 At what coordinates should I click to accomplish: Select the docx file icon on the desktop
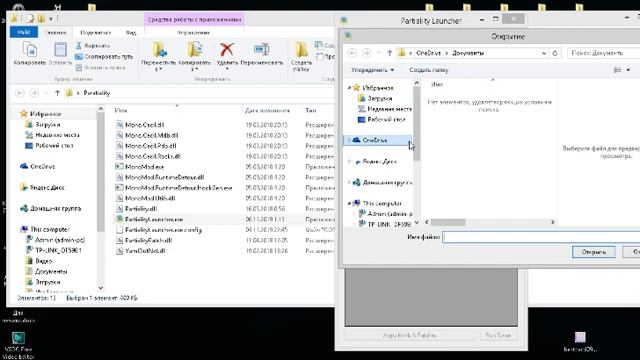[18, 316]
